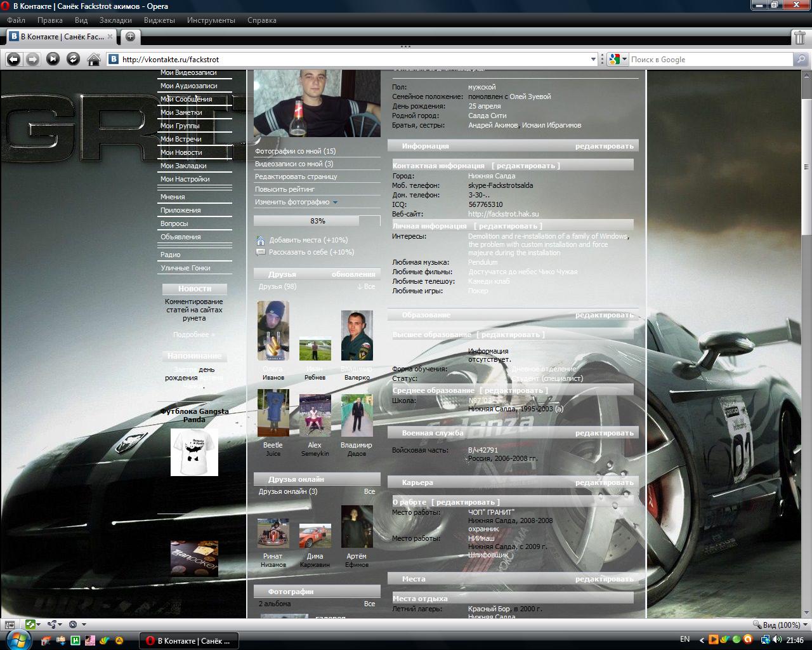This screenshot has height=650, width=812.
Task: Go to the Home page icon
Action: point(93,59)
